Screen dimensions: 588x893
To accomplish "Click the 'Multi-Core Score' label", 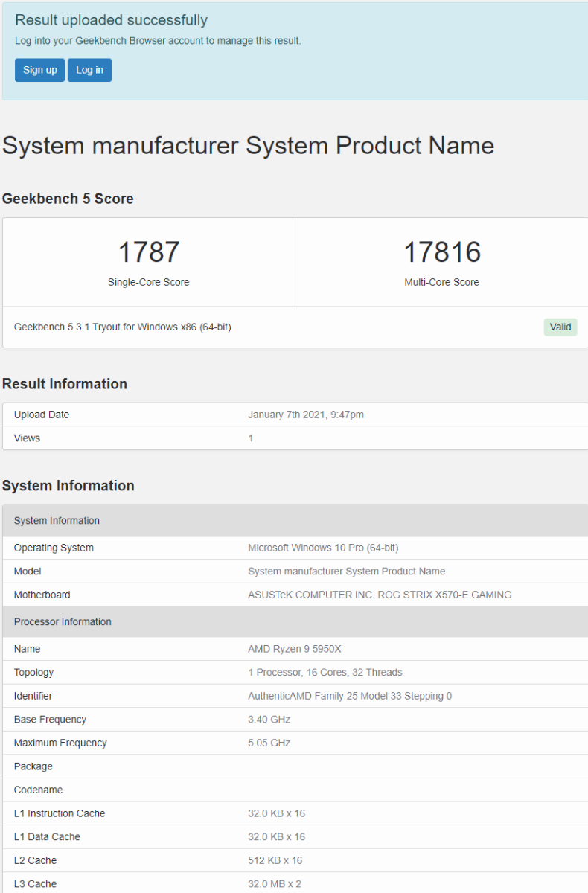I will click(x=442, y=282).
